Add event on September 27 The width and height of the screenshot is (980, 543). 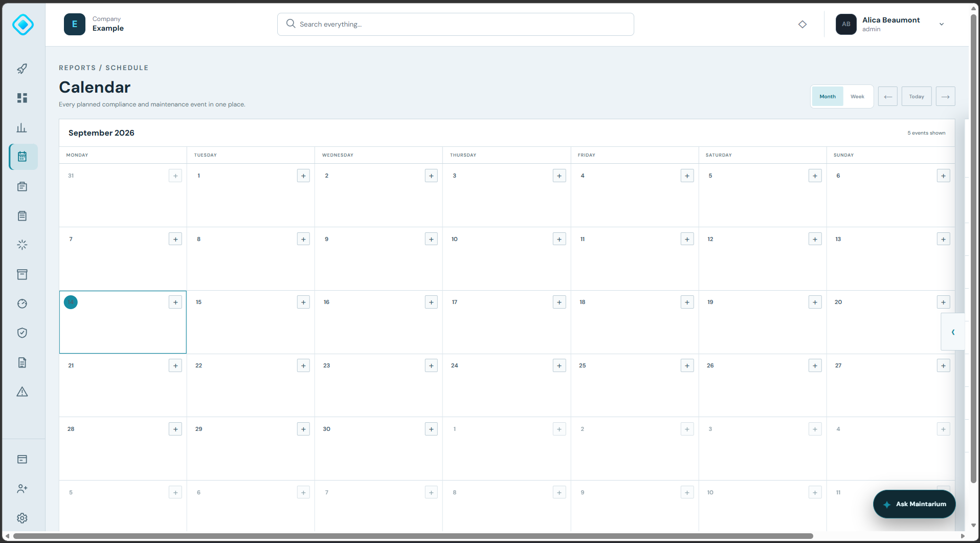pos(944,365)
